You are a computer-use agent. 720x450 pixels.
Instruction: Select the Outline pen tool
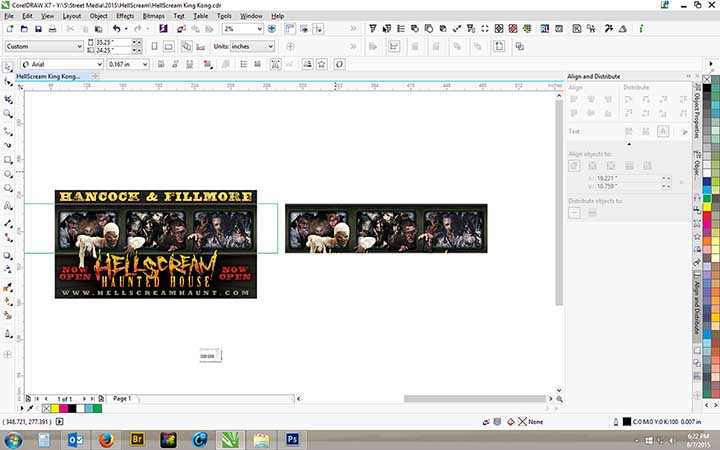point(8,334)
